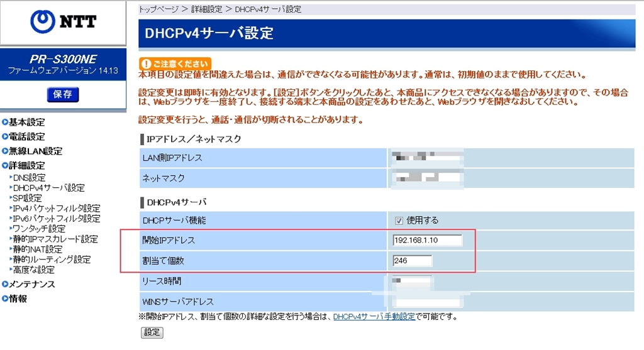The width and height of the screenshot is (644, 350).
Task: Click the 保存 save button
Action: 62,94
